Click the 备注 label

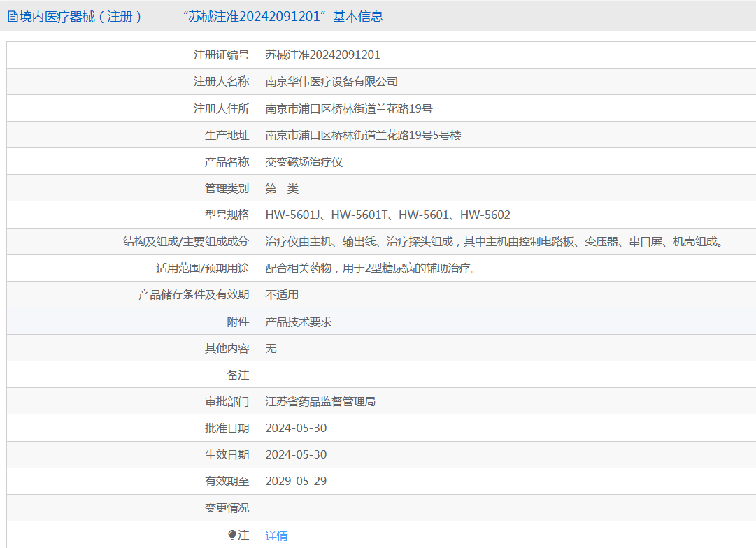pyautogui.click(x=238, y=375)
